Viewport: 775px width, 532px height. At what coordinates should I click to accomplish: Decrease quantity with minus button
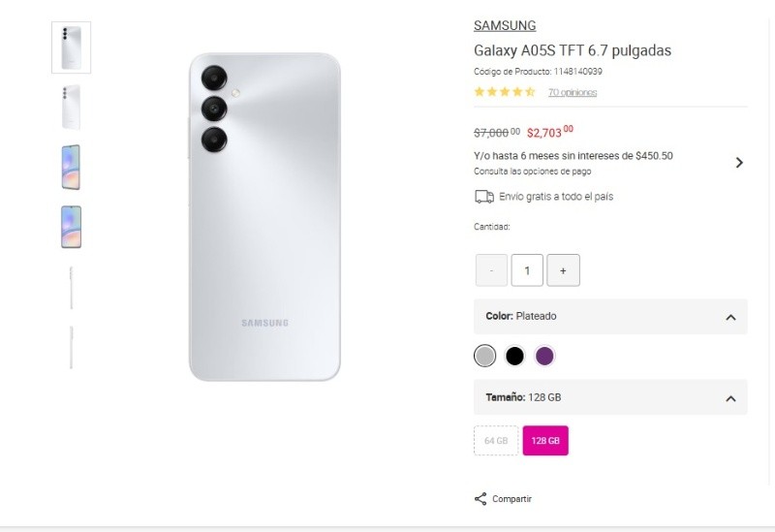point(491,270)
